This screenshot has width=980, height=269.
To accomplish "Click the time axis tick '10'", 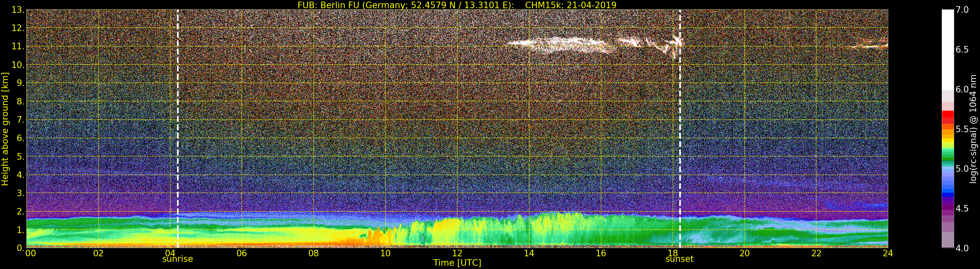I will click(x=385, y=253).
